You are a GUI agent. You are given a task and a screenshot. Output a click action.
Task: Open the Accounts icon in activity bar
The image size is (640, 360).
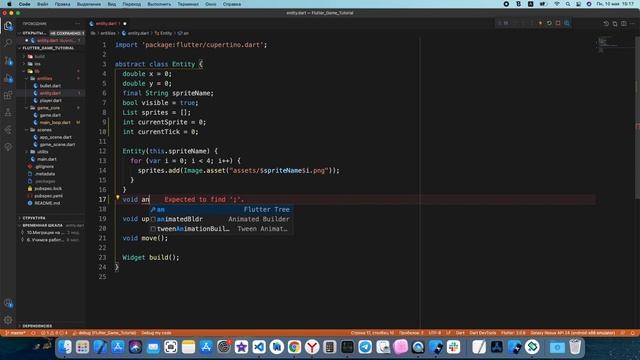[8, 303]
